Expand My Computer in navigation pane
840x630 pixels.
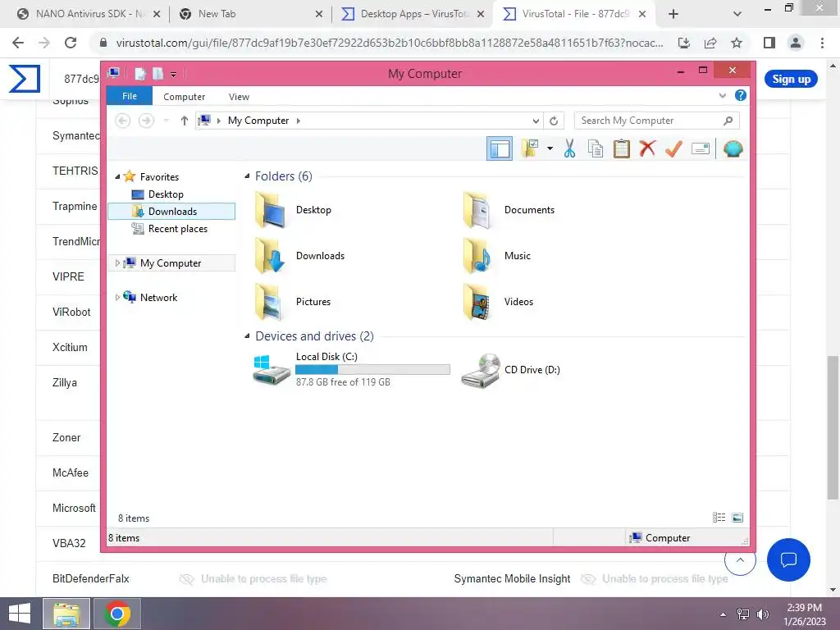point(117,263)
